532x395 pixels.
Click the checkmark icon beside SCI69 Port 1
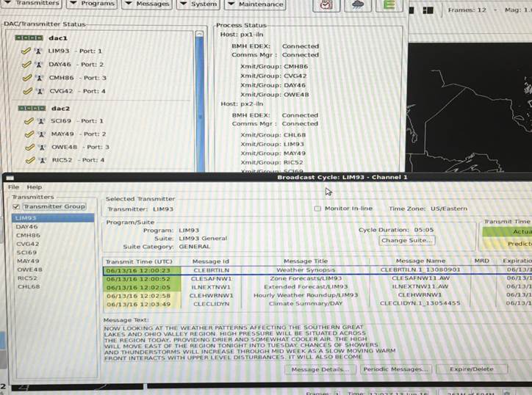tap(29, 120)
